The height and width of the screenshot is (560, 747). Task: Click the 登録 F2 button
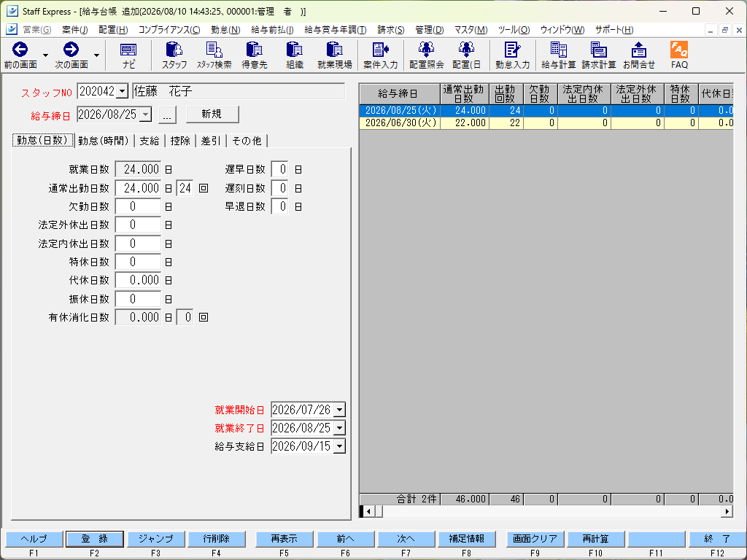[x=94, y=539]
